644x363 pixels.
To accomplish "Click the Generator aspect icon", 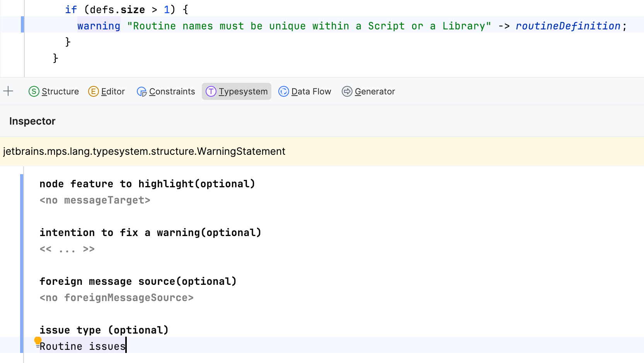I will (347, 91).
